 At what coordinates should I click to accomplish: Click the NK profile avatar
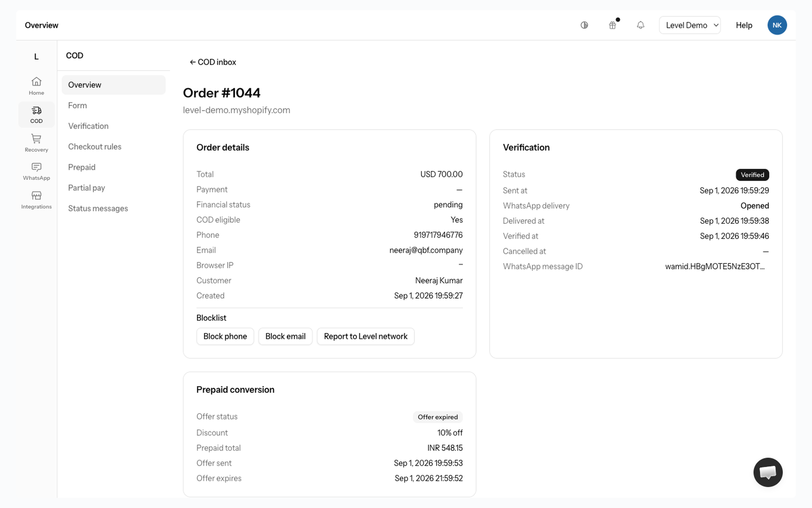[x=777, y=25]
